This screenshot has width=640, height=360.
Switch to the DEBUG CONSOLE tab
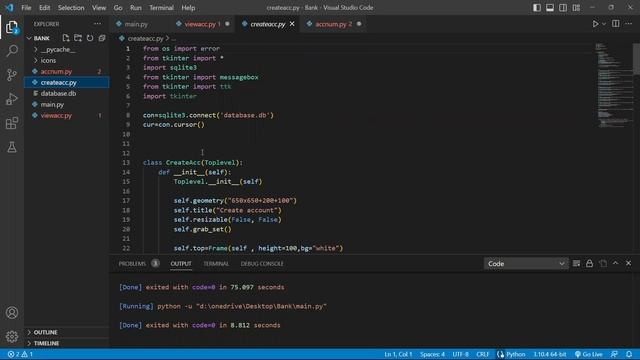point(262,264)
